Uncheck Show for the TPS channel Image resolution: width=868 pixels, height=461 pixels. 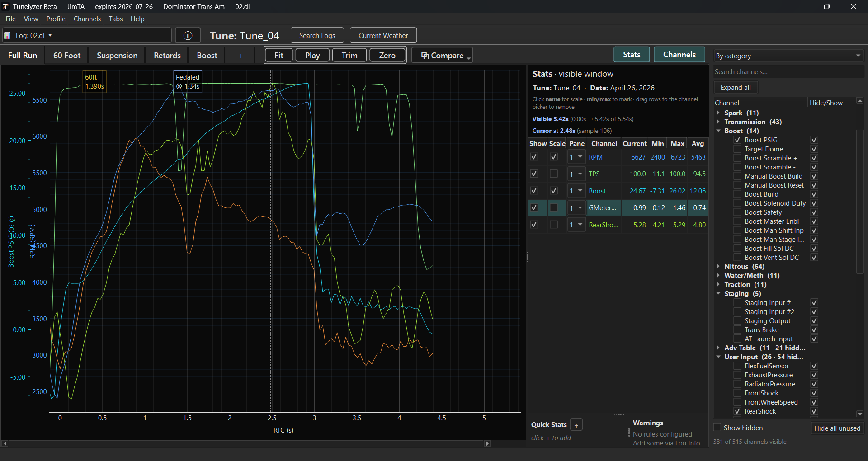click(x=534, y=174)
